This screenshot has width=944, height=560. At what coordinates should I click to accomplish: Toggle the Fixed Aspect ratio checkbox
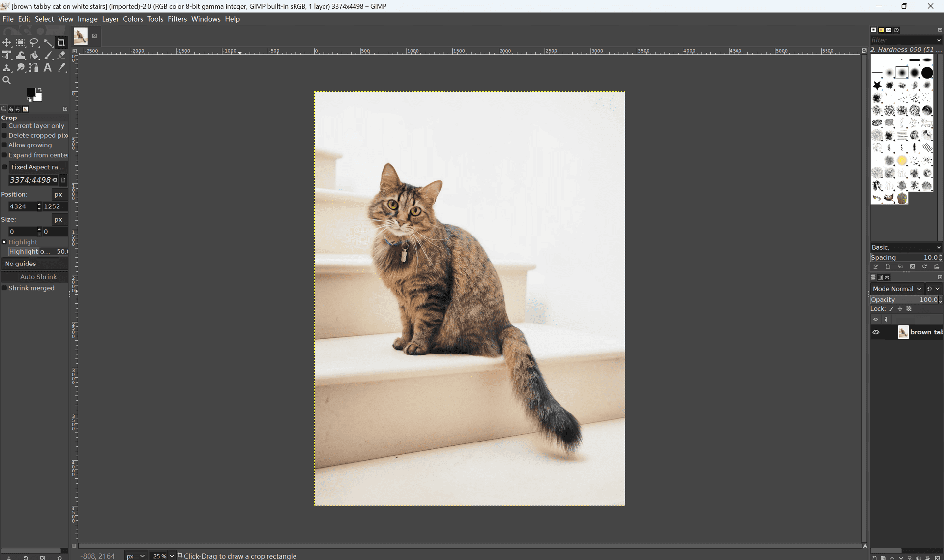(5, 167)
